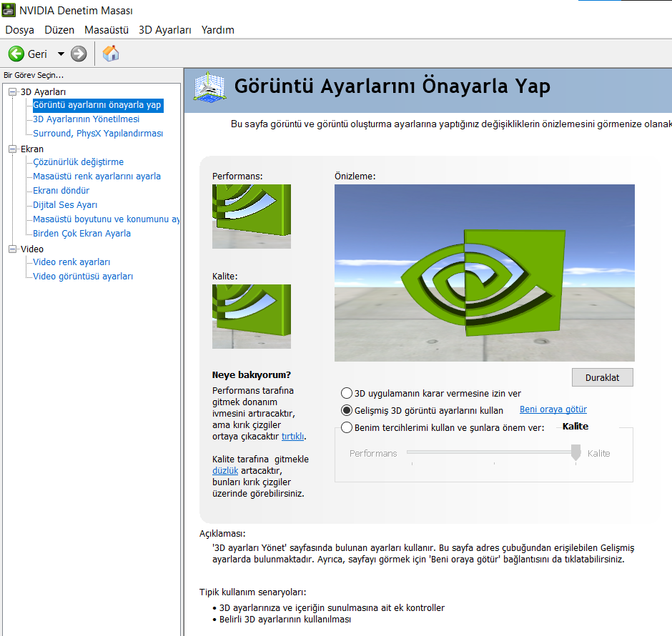The height and width of the screenshot is (636, 672).
Task: Open 'Video renk ayarları' tree item
Action: pyautogui.click(x=71, y=262)
